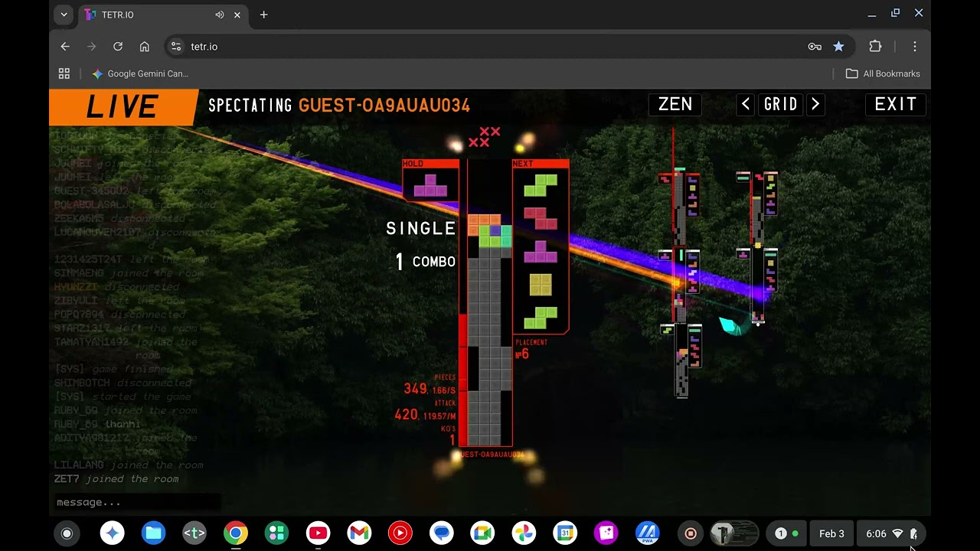Image resolution: width=980 pixels, height=551 pixels.
Task: Open the All Bookmarks folder
Action: (x=883, y=73)
